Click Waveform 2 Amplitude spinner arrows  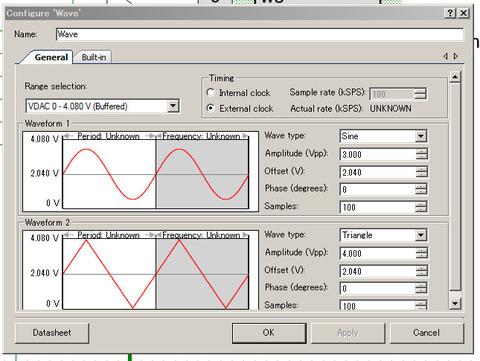(x=422, y=253)
